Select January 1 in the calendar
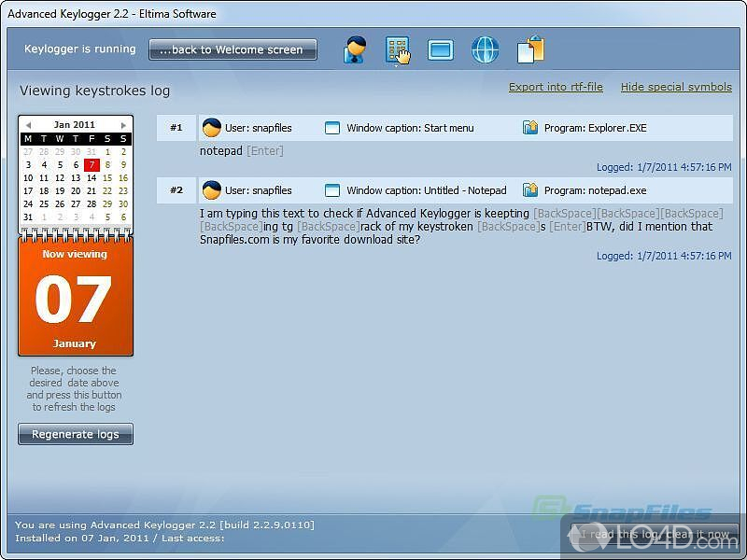The height and width of the screenshot is (560, 747). [107, 152]
